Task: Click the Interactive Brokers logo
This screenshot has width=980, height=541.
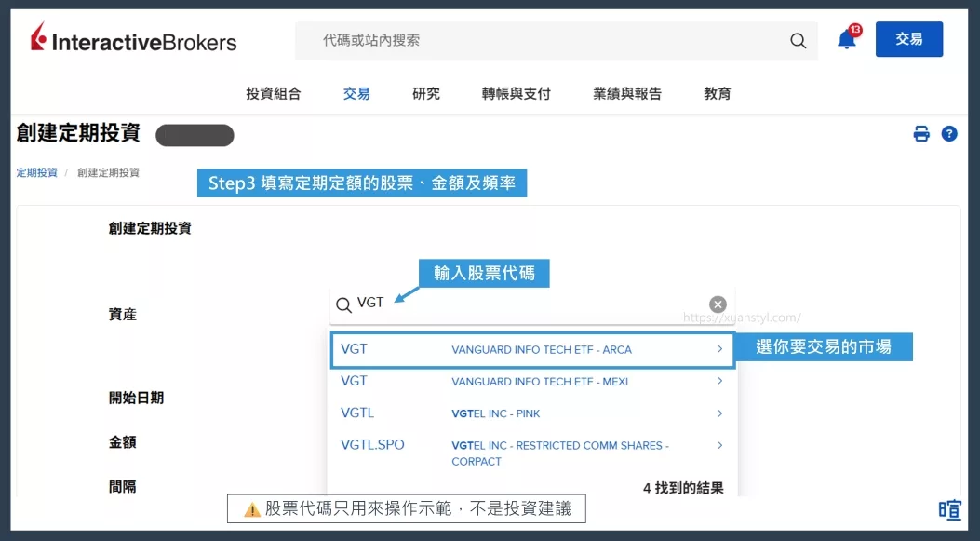Action: (133, 40)
